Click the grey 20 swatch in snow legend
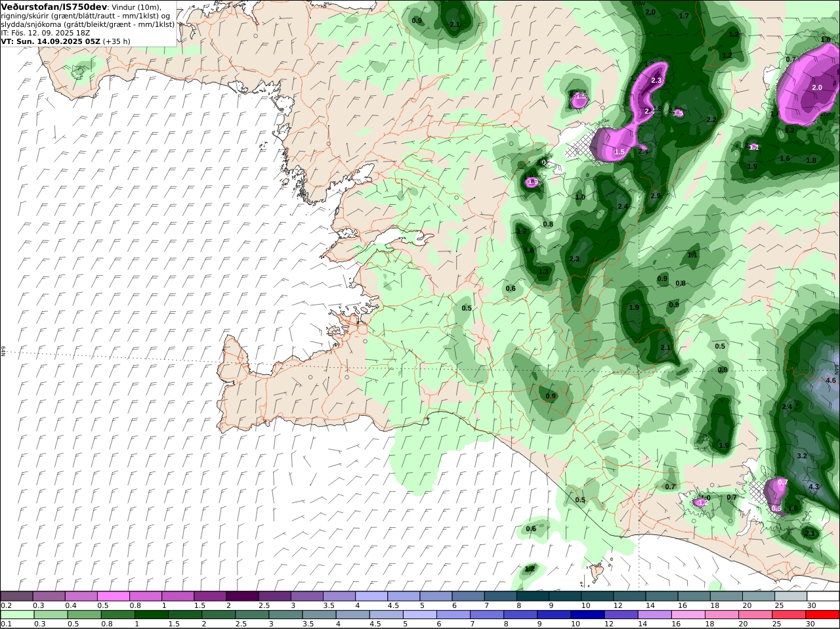 pos(759,596)
